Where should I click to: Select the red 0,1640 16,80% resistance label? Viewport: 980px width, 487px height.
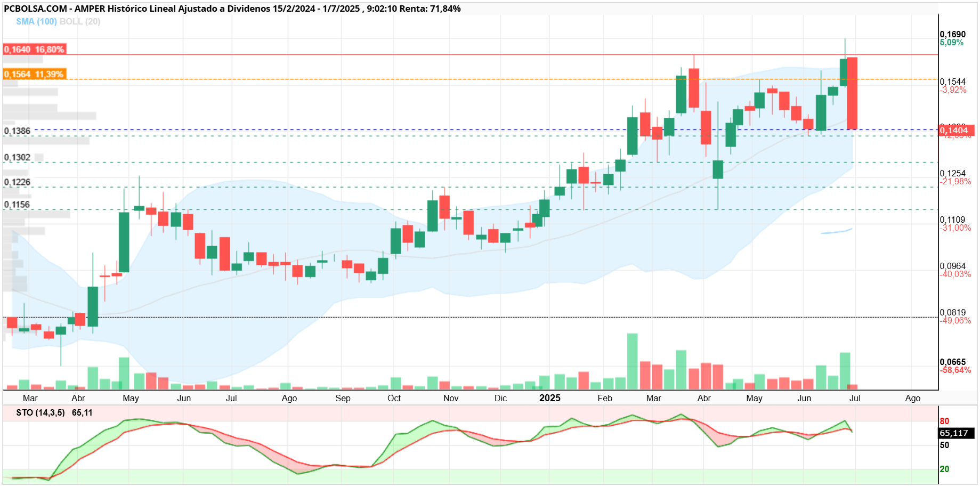(34, 49)
